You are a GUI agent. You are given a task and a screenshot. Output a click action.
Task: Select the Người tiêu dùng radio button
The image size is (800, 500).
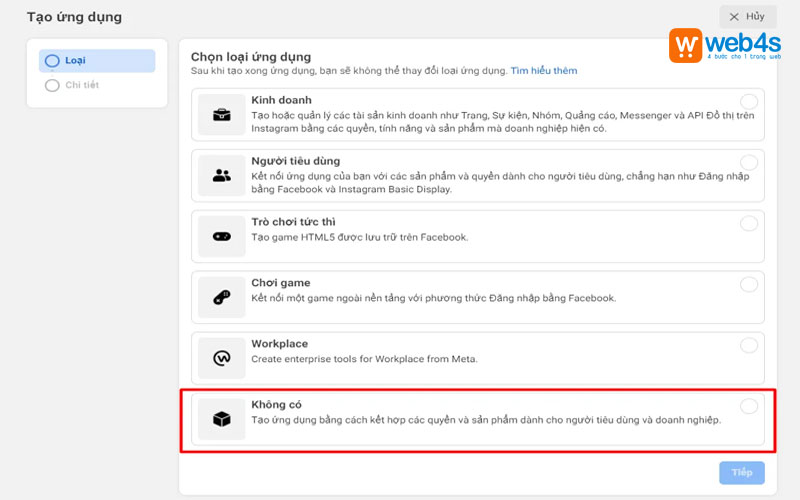pos(749,162)
